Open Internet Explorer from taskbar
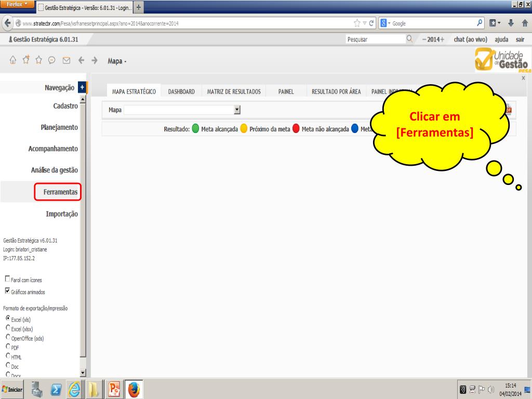 click(74, 389)
